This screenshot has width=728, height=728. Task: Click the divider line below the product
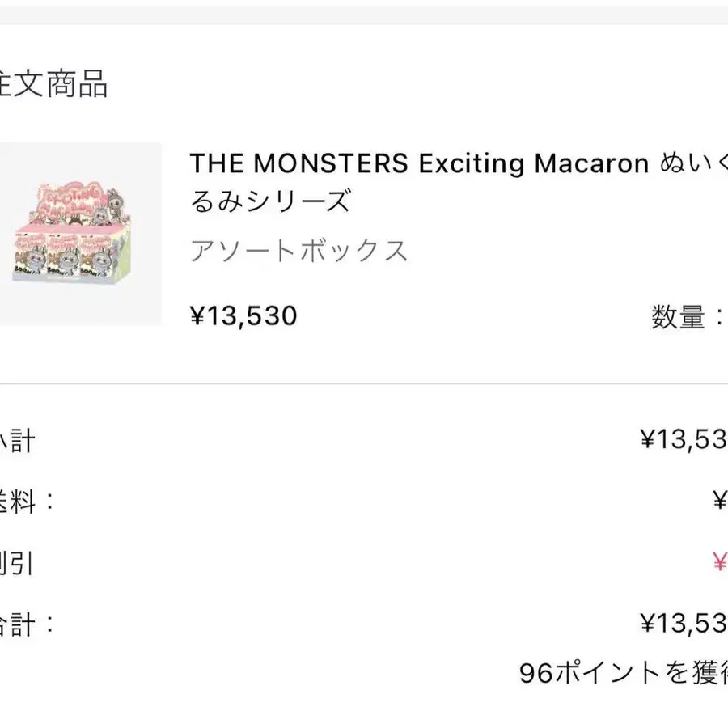point(364,383)
